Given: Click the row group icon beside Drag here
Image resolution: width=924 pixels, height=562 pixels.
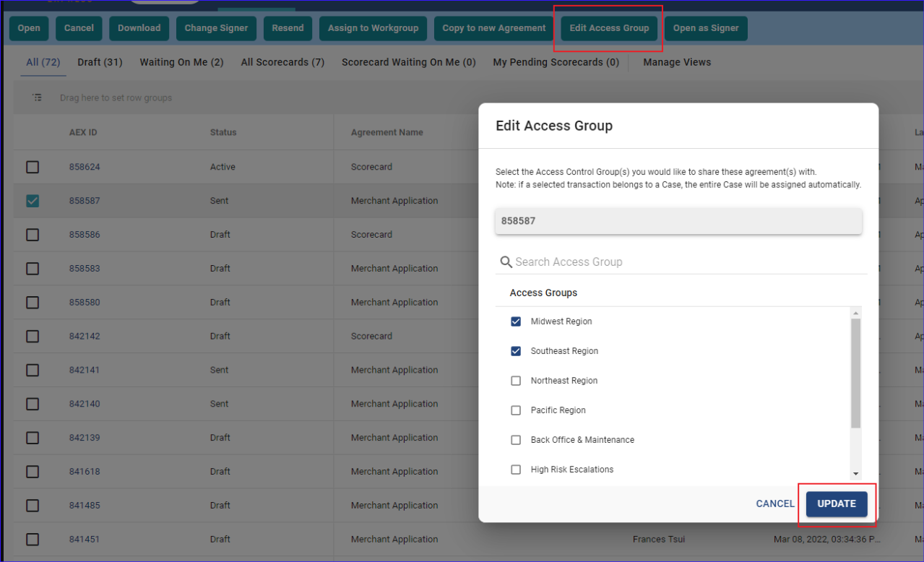Looking at the screenshot, I should [37, 98].
